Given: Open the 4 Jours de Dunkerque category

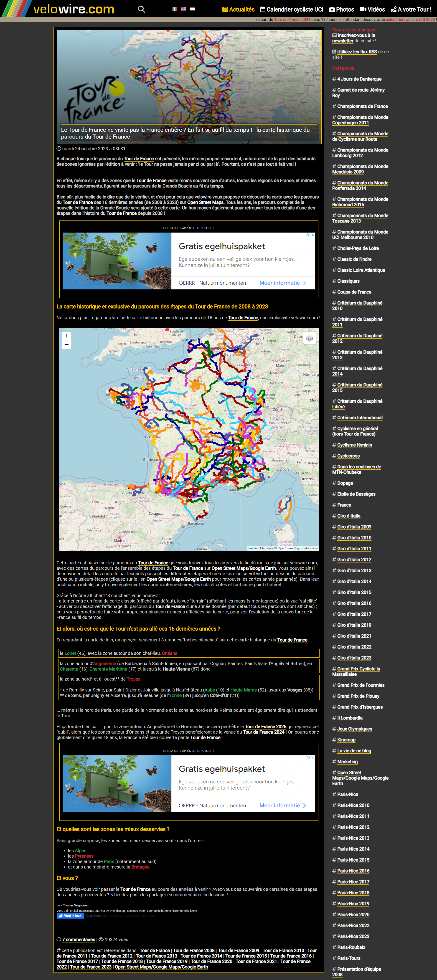Looking at the screenshot, I should 359,79.
